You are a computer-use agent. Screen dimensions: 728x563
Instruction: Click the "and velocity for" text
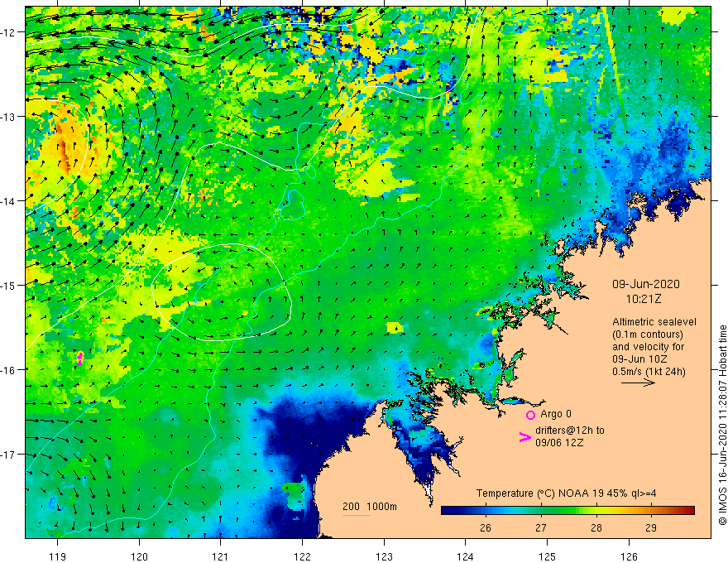(648, 347)
